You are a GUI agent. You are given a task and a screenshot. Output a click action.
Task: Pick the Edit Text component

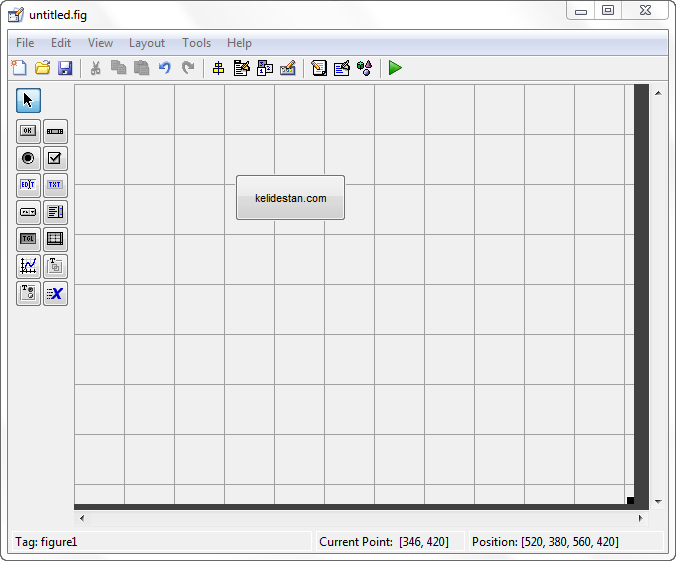(x=28, y=185)
